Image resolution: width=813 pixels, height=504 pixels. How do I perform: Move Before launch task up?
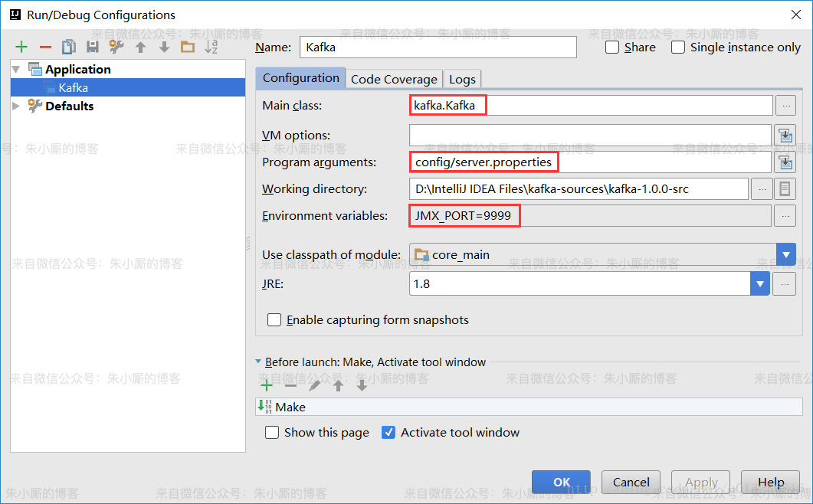(338, 385)
